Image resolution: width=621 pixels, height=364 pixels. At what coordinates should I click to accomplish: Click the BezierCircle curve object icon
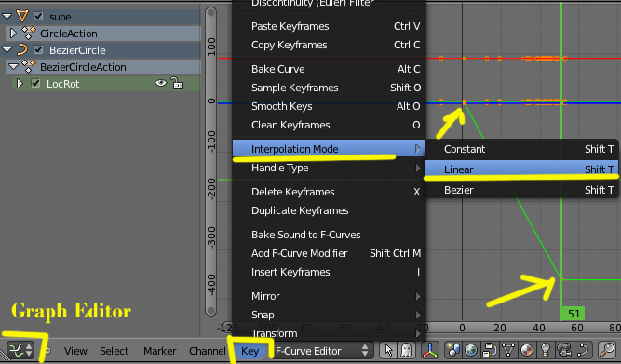22,50
